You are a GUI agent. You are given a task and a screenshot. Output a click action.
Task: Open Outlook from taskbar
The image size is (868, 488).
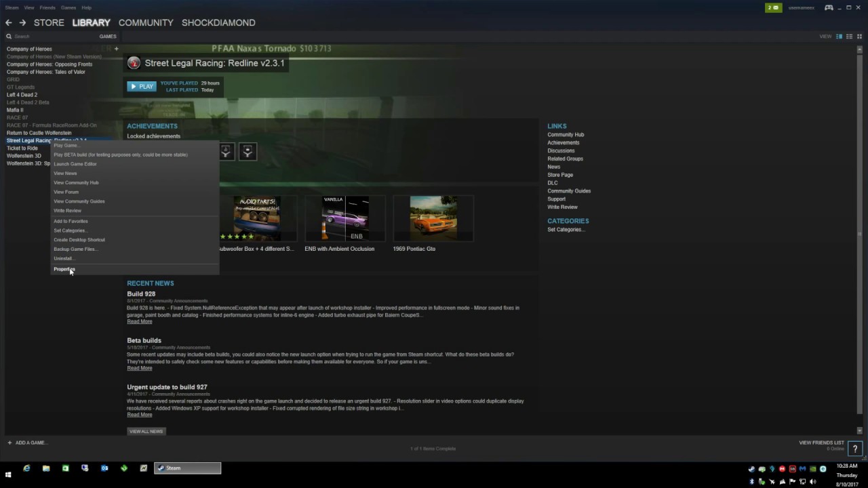click(104, 468)
